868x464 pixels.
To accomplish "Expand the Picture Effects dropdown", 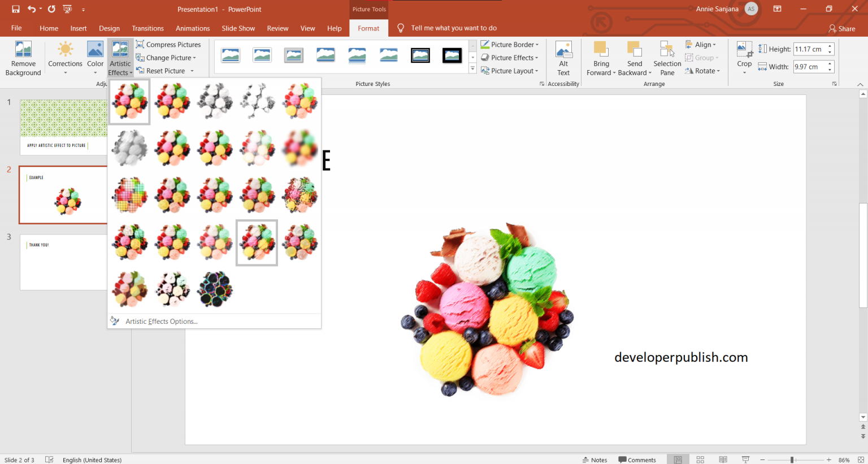I will [510, 57].
